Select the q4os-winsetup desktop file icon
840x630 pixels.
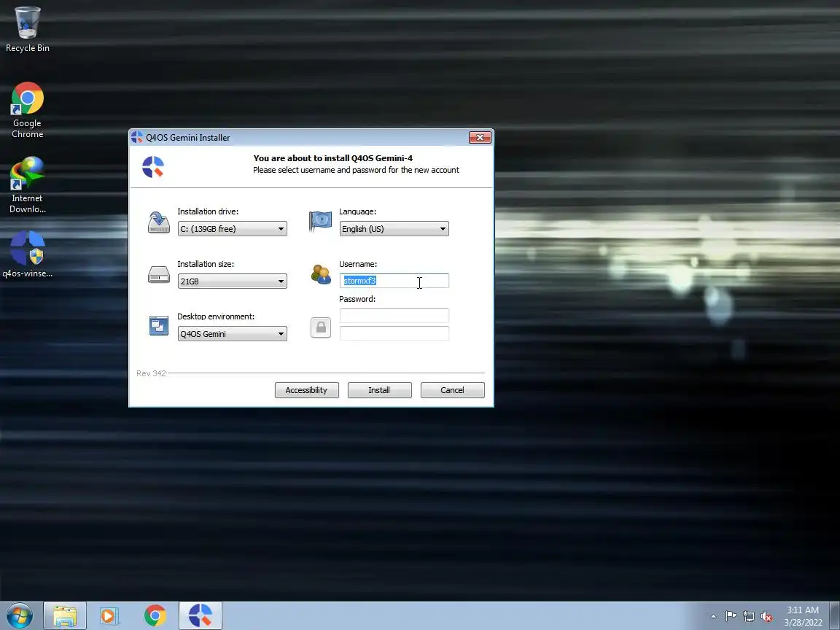(x=27, y=254)
